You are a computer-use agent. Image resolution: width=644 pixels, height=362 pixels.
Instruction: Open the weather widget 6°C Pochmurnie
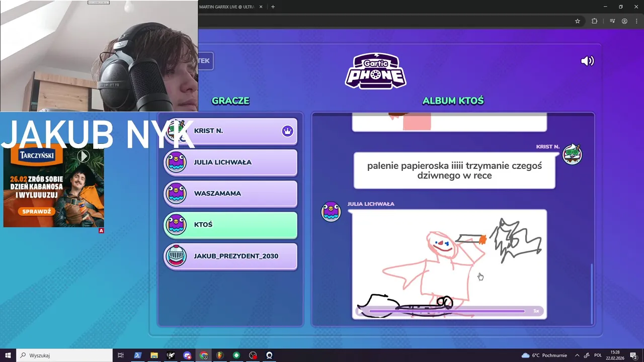pyautogui.click(x=545, y=355)
